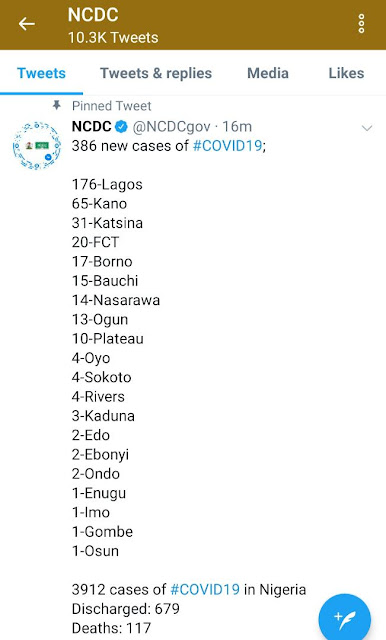The width and height of the screenshot is (386, 640).
Task: Open the NCDC profile avatar
Action: pyautogui.click(x=37, y=145)
